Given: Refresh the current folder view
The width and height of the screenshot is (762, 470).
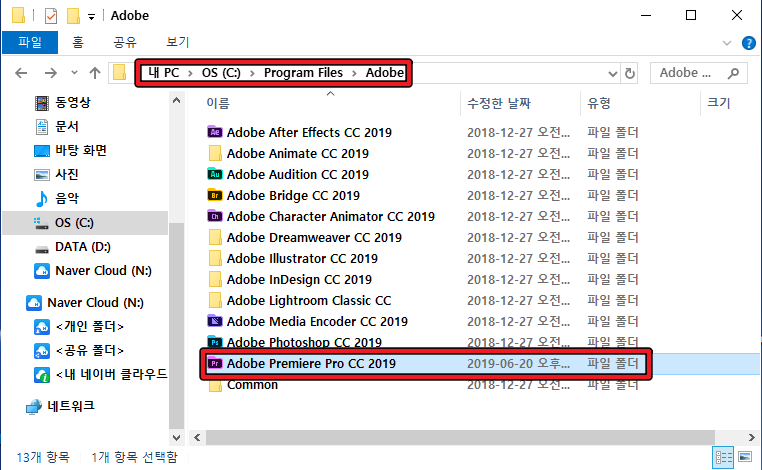Looking at the screenshot, I should (x=630, y=73).
